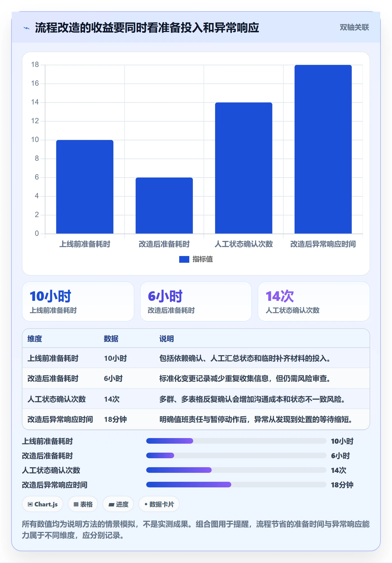This screenshot has height=563, width=392.
Task: Open the 10小时 data card
Action: (x=78, y=301)
